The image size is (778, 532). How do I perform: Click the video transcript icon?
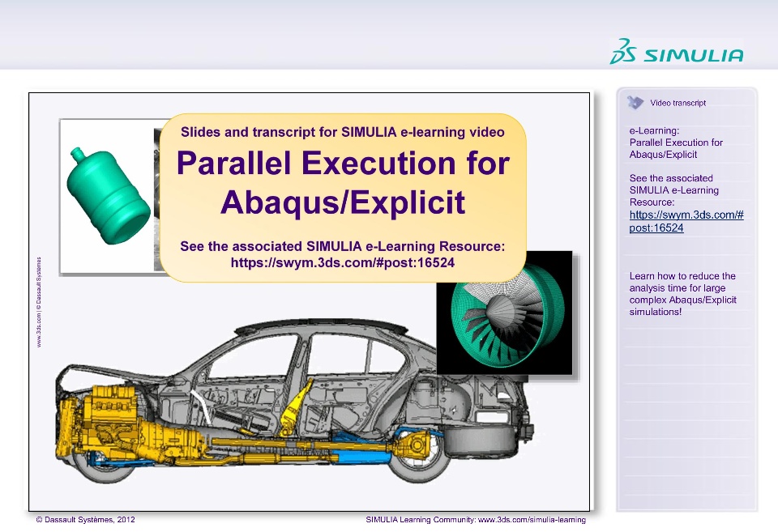[635, 103]
